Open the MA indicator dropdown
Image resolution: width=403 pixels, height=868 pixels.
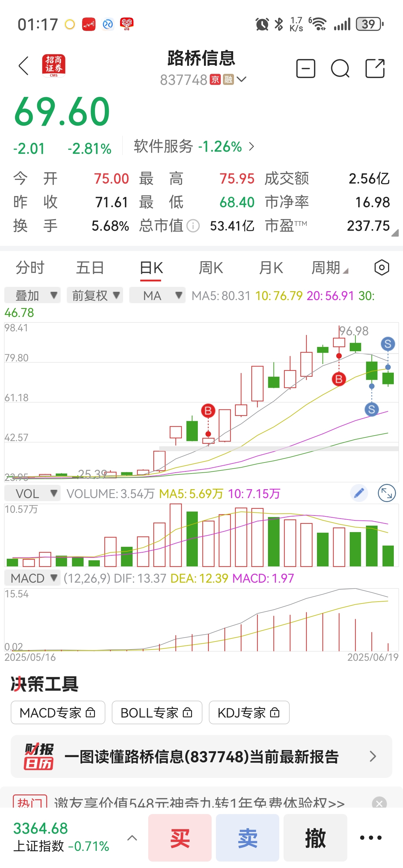(x=157, y=295)
